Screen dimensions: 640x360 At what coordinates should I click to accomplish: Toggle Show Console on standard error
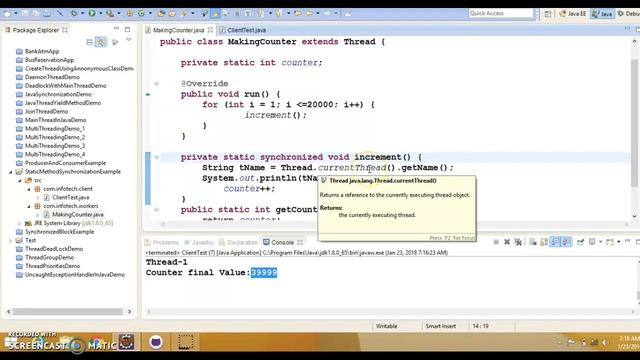point(566,242)
